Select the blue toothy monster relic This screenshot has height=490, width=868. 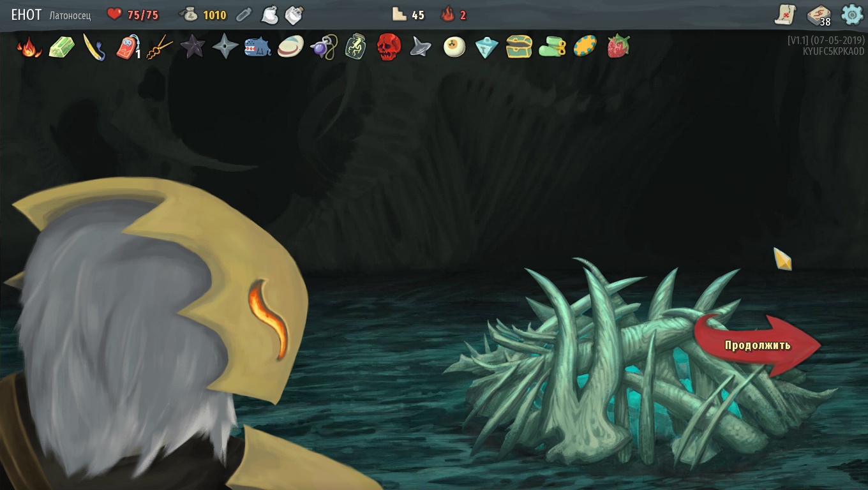tap(258, 47)
